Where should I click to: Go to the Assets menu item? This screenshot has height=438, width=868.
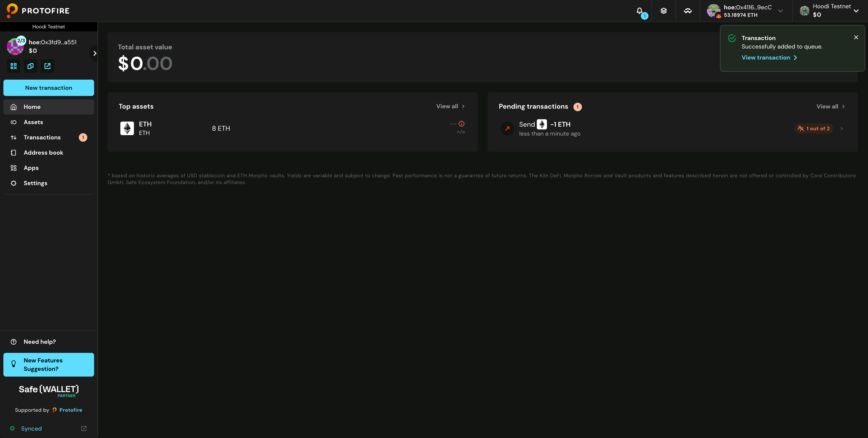(33, 122)
